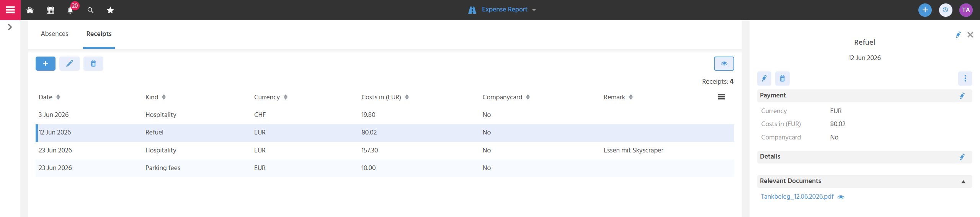
Task: Close the Refuel detail panel
Action: pos(970,35)
